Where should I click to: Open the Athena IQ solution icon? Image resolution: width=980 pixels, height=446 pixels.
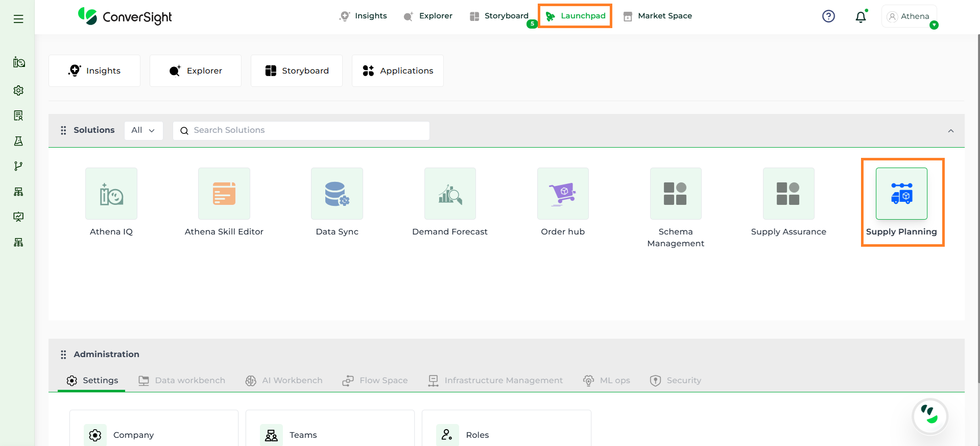coord(111,194)
